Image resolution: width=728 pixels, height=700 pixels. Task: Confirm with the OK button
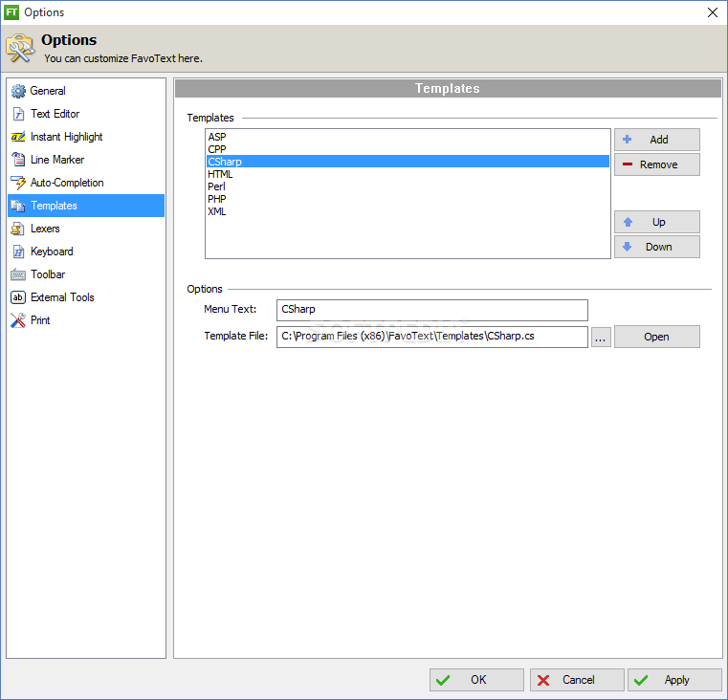tap(476, 680)
